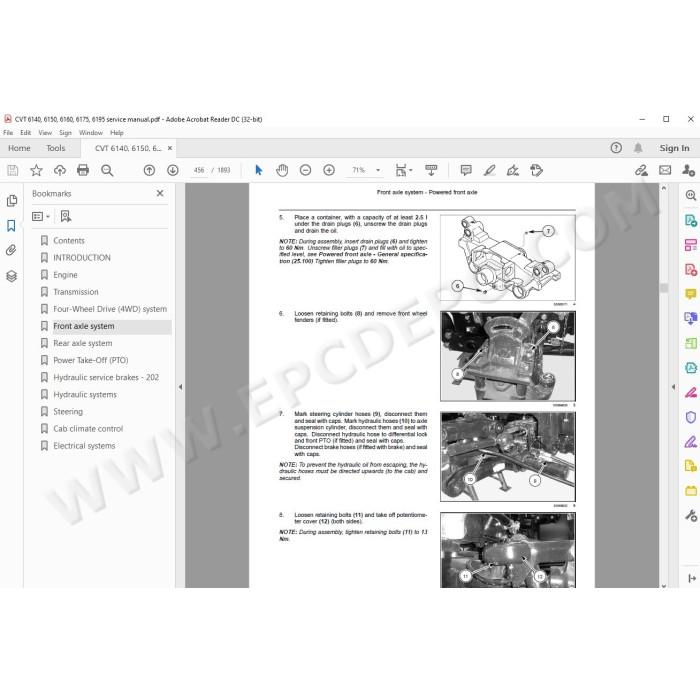
Task: Open Hydraulic service brakes bookmark
Action: click(106, 377)
